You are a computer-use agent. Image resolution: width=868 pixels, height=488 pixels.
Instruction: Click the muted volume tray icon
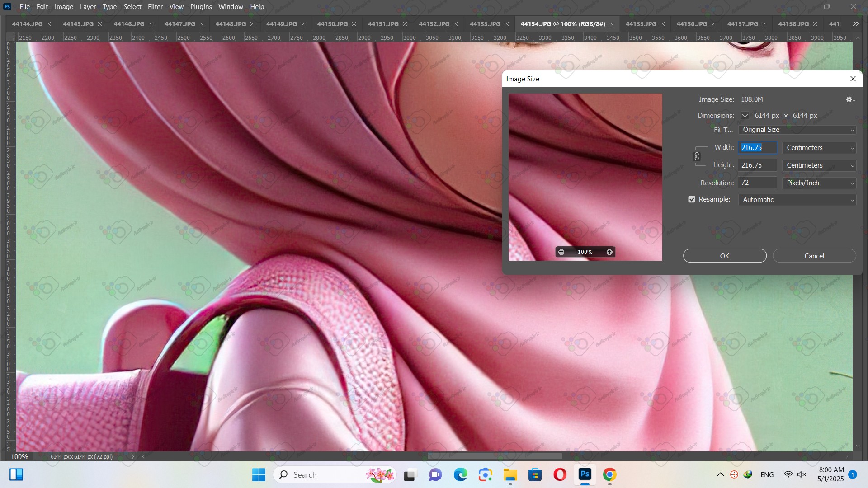click(x=802, y=474)
